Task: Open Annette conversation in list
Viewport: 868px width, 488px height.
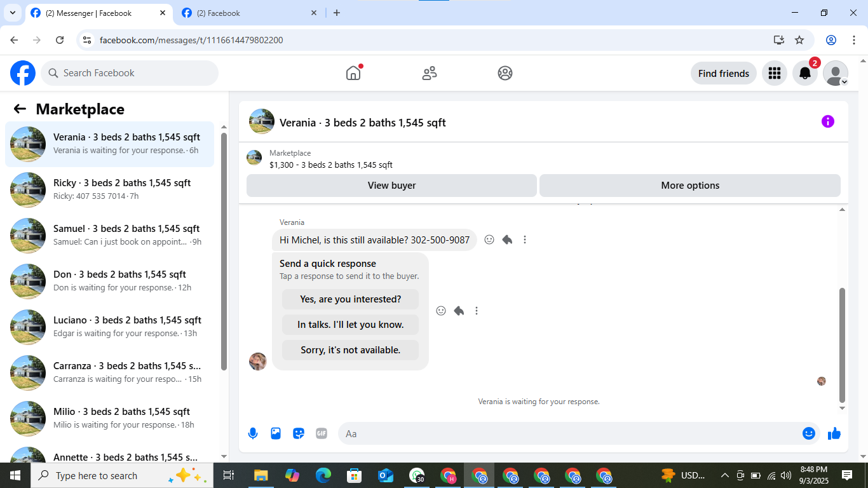Action: coord(110,454)
